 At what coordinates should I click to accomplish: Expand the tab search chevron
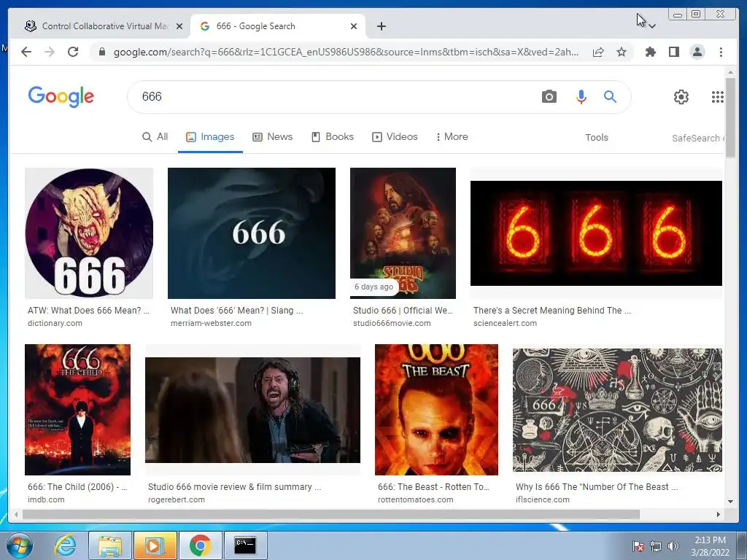tap(652, 26)
